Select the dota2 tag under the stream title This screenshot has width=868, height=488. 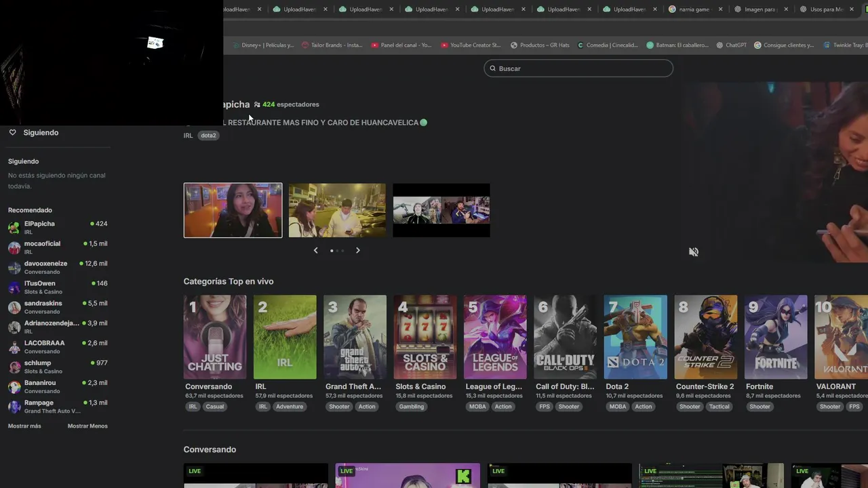coord(208,136)
